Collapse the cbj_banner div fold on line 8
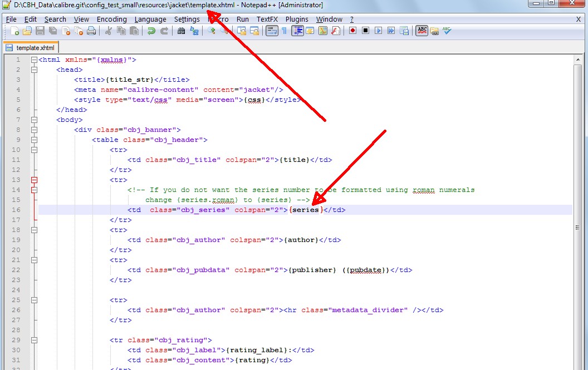This screenshot has height=370, width=588. [34, 130]
